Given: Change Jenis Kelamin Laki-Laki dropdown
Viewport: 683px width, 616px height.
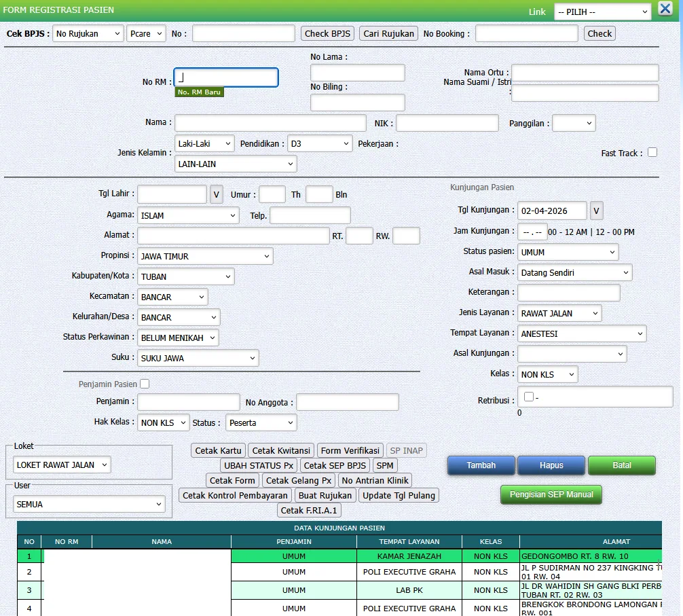Looking at the screenshot, I should point(204,144).
